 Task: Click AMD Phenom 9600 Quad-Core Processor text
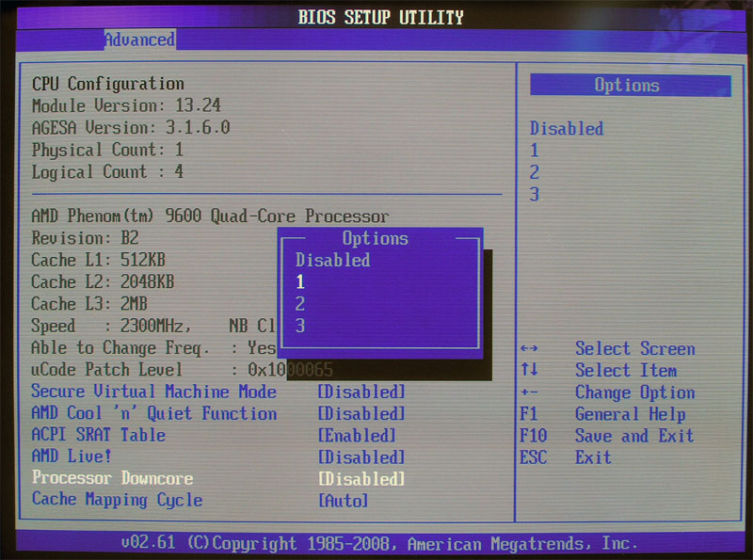210,216
